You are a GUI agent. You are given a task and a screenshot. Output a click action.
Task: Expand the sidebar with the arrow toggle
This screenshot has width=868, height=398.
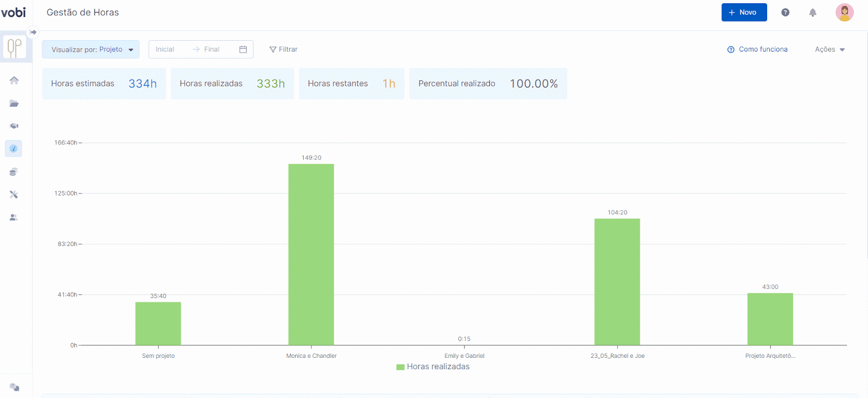pyautogui.click(x=33, y=32)
